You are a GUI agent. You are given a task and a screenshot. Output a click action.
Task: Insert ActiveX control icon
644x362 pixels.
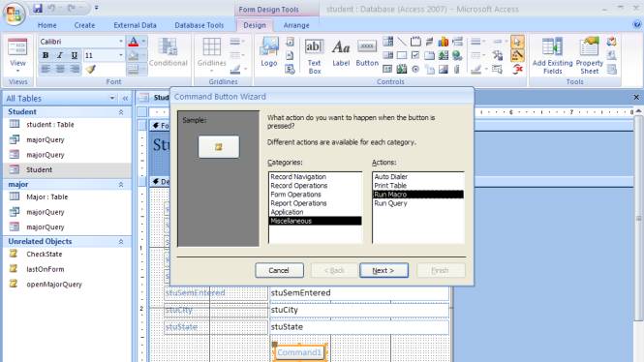tap(517, 69)
